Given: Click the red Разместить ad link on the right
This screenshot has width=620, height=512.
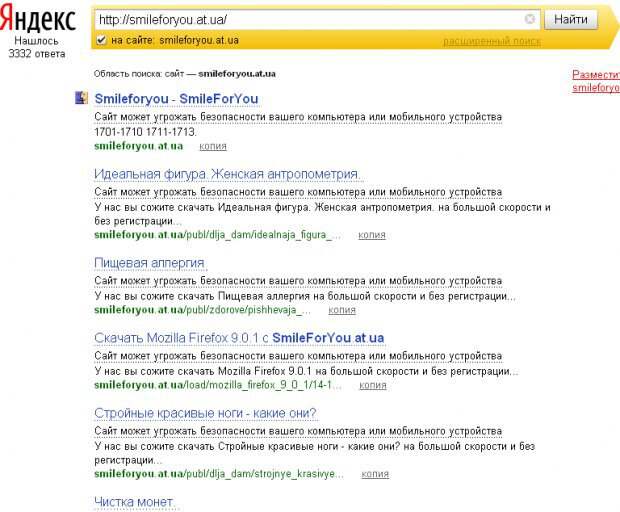Looking at the screenshot, I should pos(596,75).
